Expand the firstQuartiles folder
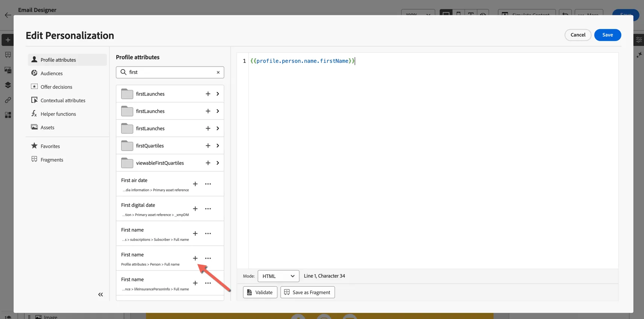 (218, 146)
